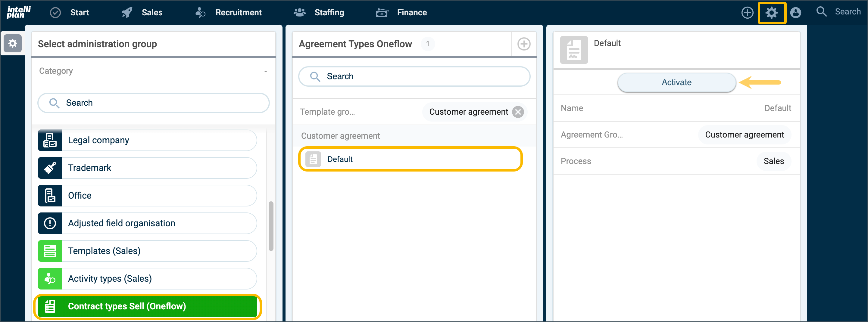Remove the Customer agreement filter chip
The width and height of the screenshot is (868, 322).
[517, 112]
